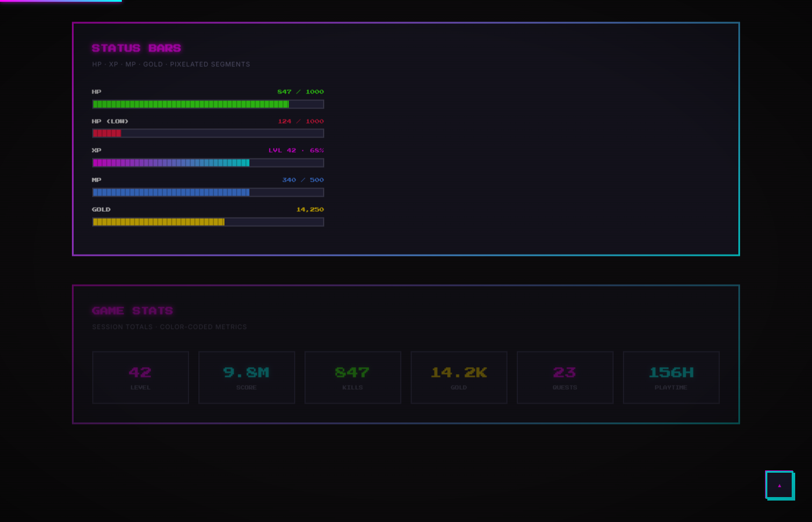Select the 9.8M Score stat card
Image resolution: width=812 pixels, height=522 pixels.
point(246,378)
